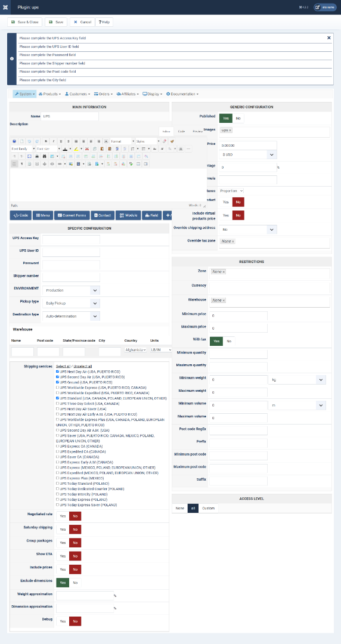Click the Underline icon in the editor toolbar
The image size is (341, 644).
(x=61, y=141)
